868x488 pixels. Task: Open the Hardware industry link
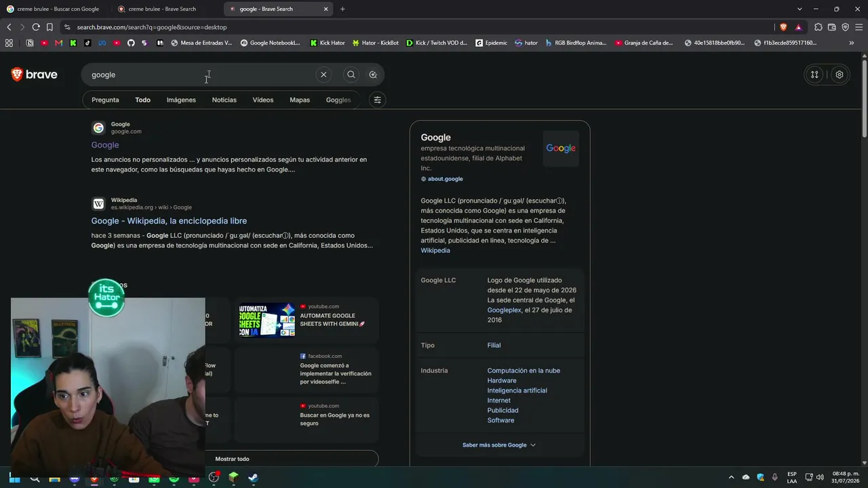pyautogui.click(x=502, y=381)
